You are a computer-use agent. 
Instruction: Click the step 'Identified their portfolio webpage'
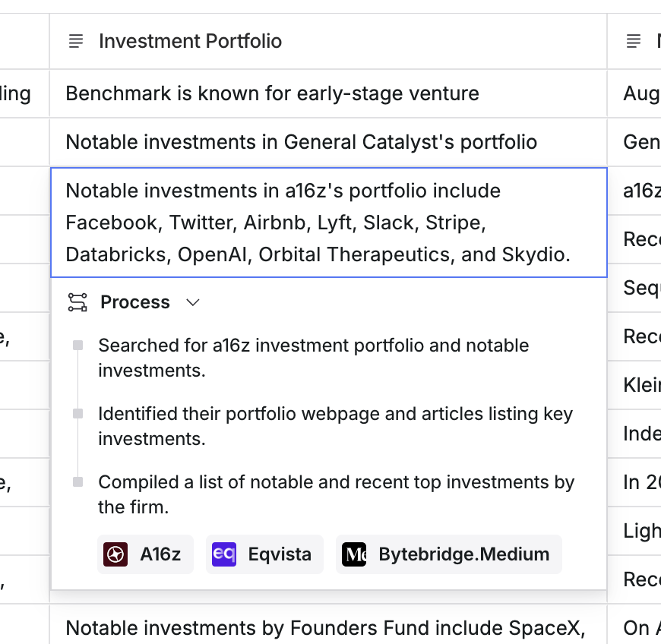335,426
